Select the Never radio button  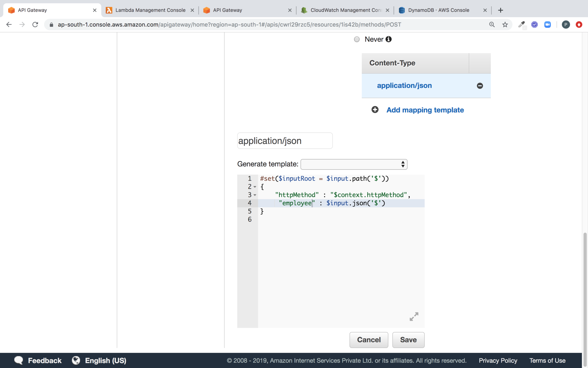357,39
